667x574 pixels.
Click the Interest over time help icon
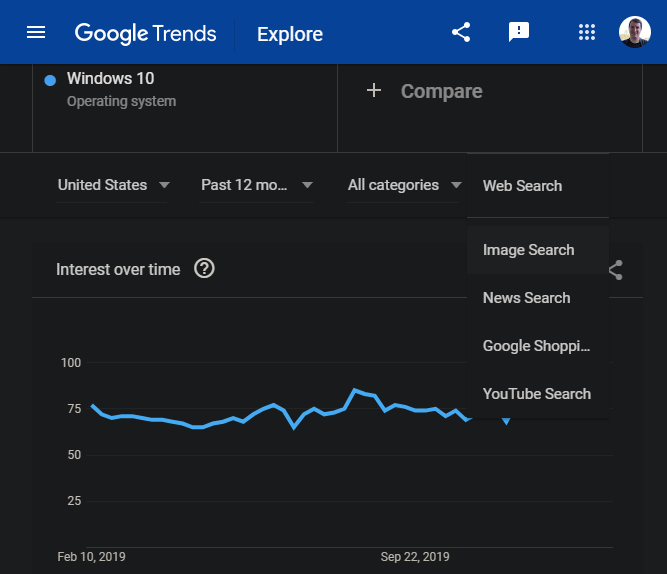[204, 269]
